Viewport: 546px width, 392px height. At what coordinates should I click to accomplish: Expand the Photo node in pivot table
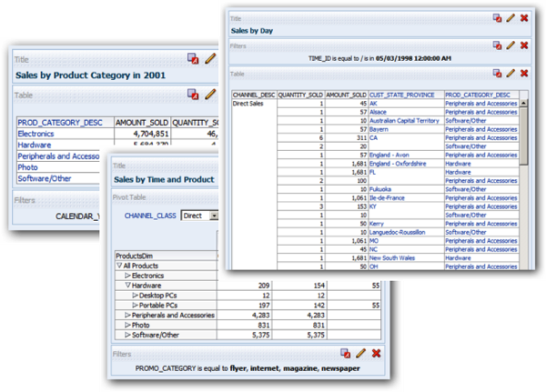click(x=127, y=326)
